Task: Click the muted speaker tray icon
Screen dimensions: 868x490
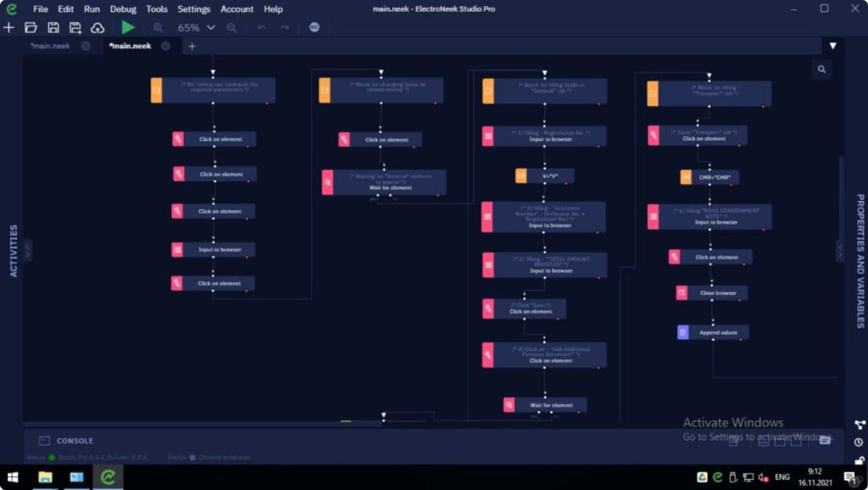Action: [764, 477]
